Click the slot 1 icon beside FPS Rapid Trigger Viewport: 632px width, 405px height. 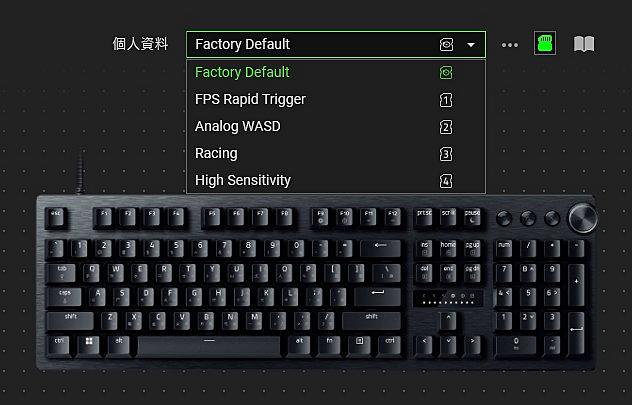click(x=446, y=100)
